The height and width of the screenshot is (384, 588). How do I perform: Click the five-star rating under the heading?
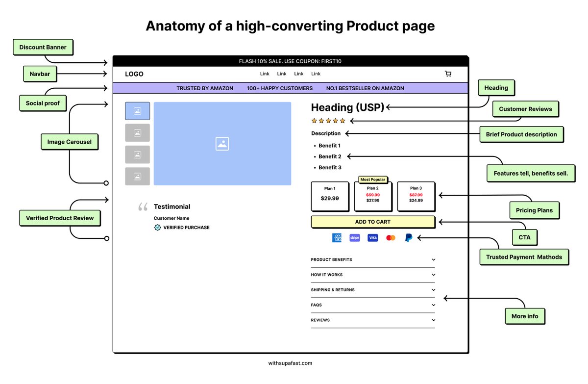pyautogui.click(x=328, y=121)
